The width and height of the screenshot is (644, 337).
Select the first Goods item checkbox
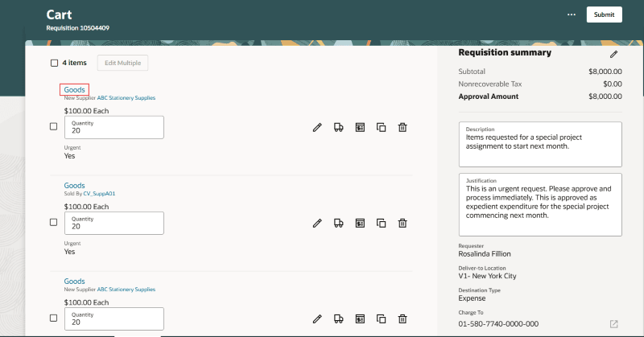point(53,126)
